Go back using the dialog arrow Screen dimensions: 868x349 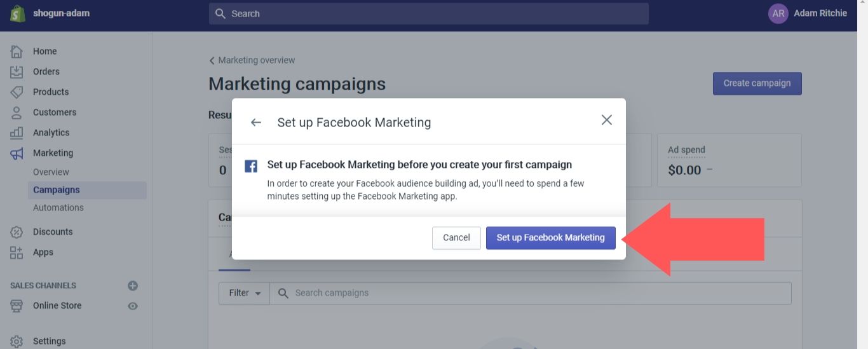256,122
